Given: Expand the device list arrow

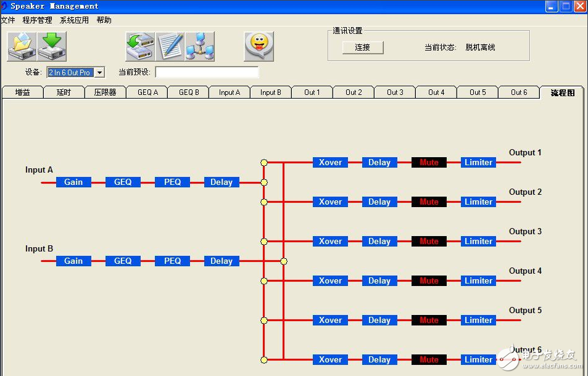Looking at the screenshot, I should (99, 72).
